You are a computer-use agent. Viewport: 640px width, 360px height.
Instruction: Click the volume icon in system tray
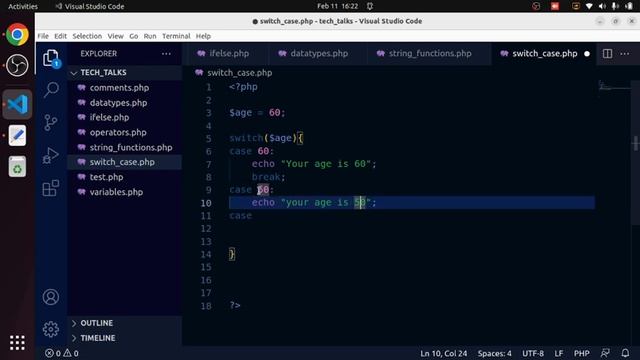(602, 6)
